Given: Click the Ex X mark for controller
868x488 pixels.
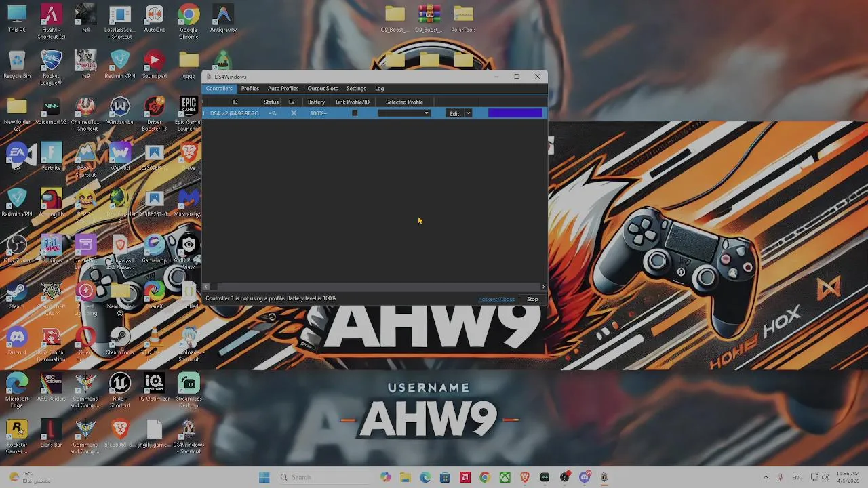Looking at the screenshot, I should [x=294, y=113].
